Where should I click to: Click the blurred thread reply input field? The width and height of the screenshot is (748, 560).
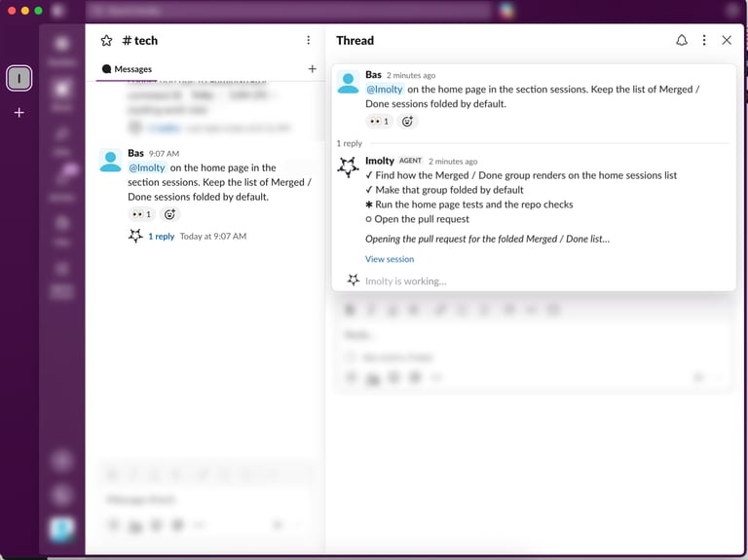tap(535, 335)
